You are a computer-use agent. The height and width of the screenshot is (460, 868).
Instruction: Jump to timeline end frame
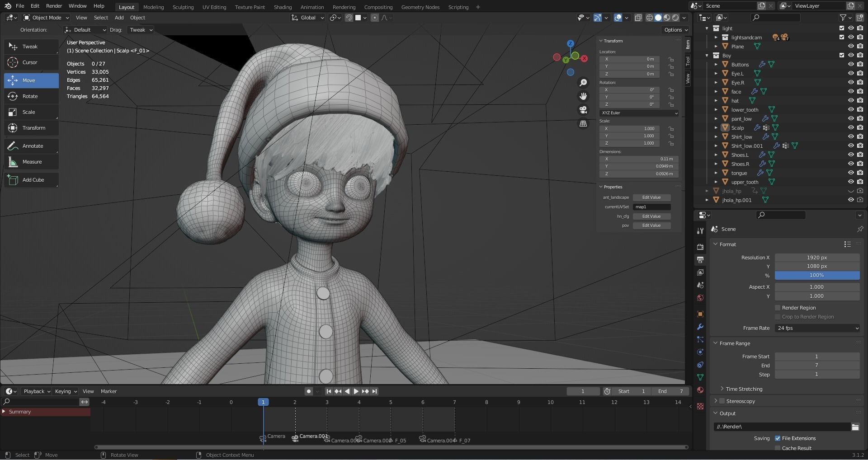tap(374, 391)
